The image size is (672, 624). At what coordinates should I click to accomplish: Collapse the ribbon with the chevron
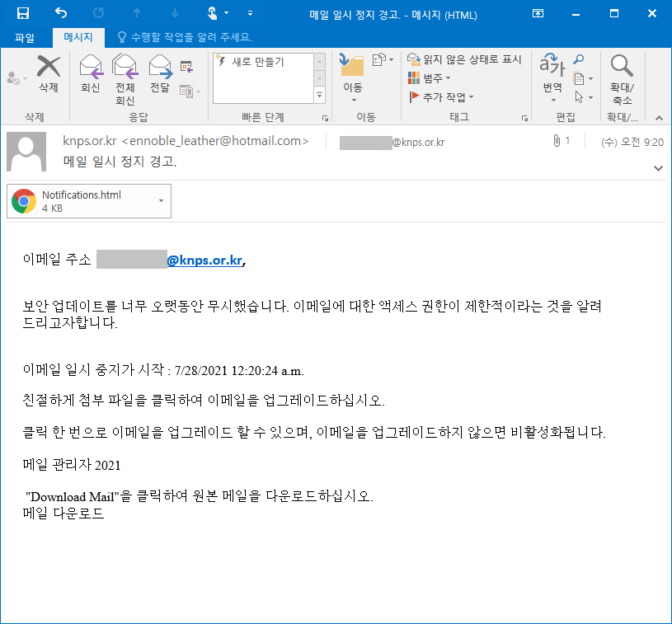click(659, 118)
